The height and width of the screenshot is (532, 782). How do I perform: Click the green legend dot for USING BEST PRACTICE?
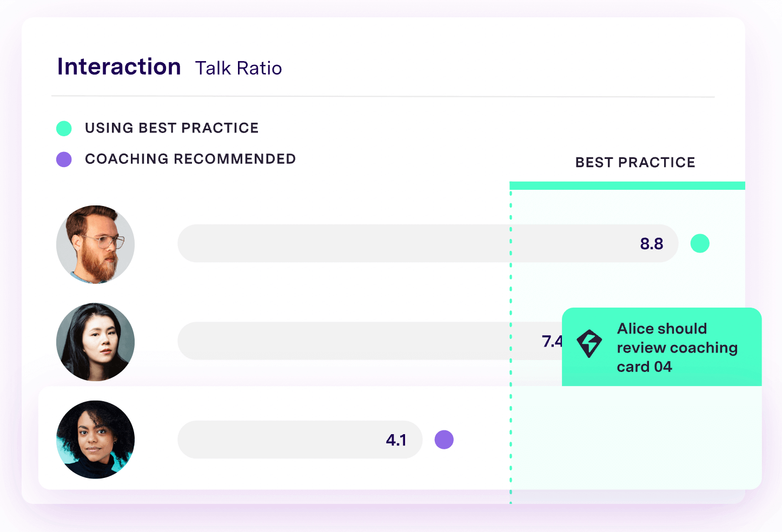(x=64, y=128)
